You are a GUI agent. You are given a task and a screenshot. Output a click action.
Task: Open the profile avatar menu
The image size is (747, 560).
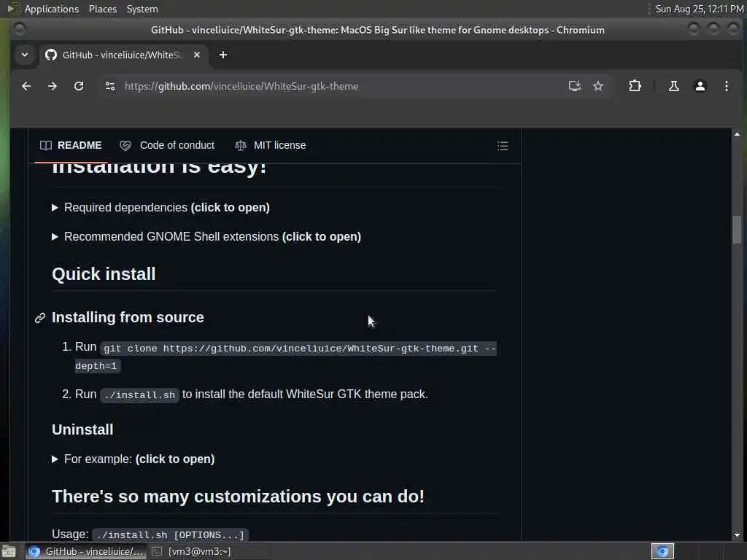coord(700,86)
